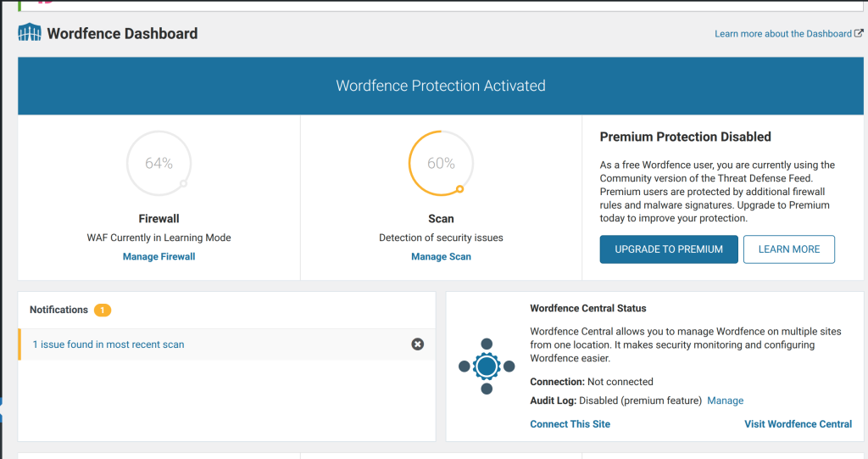Click Connection: Not connected text
The image size is (868, 459).
tap(591, 382)
